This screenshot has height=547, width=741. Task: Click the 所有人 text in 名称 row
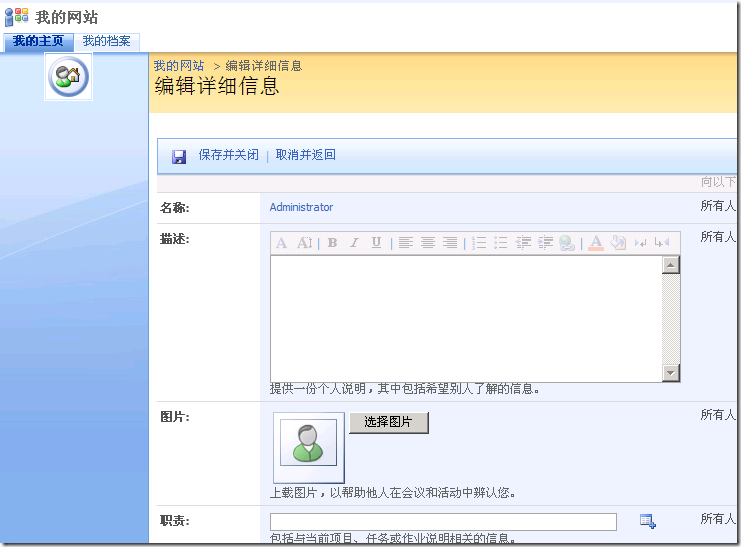click(x=718, y=206)
